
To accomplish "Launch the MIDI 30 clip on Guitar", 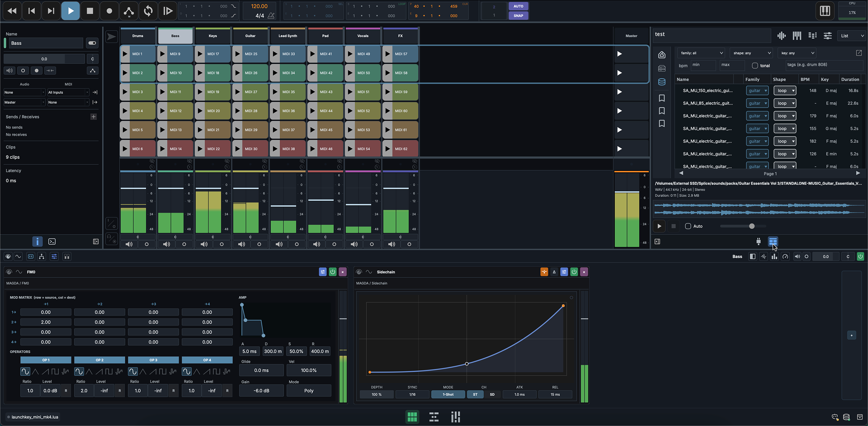I will point(250,149).
